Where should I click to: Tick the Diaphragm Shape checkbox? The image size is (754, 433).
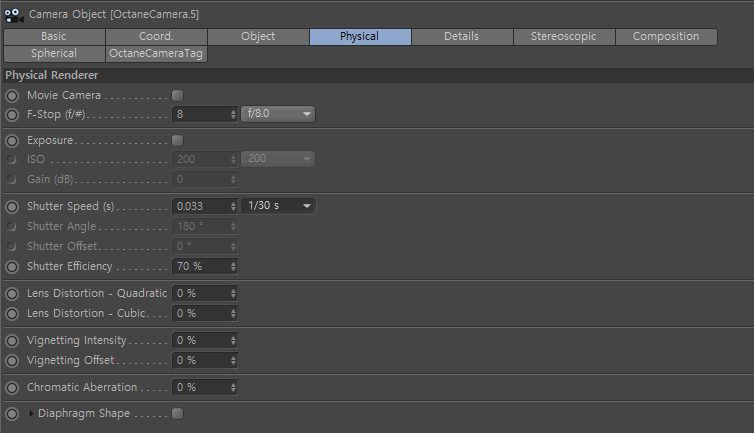point(177,413)
